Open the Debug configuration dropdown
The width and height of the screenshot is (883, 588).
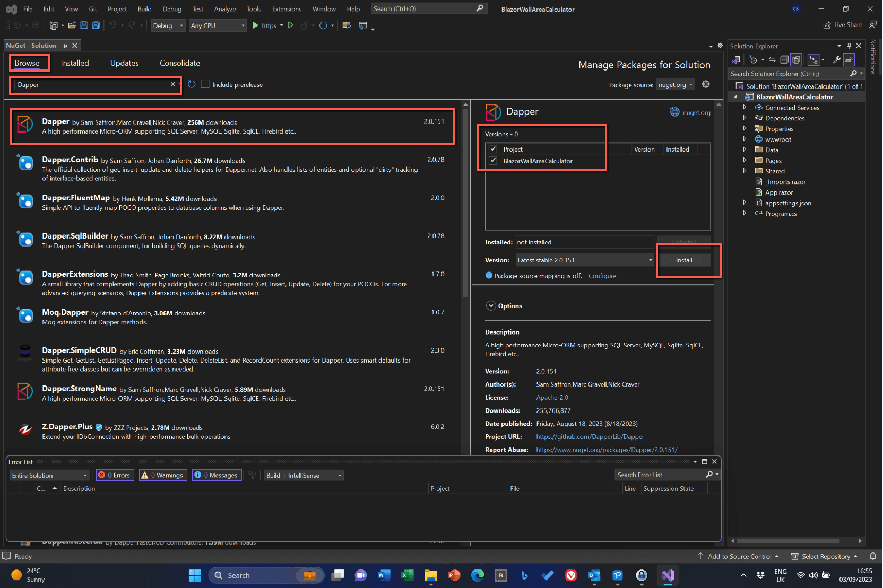[x=168, y=25]
